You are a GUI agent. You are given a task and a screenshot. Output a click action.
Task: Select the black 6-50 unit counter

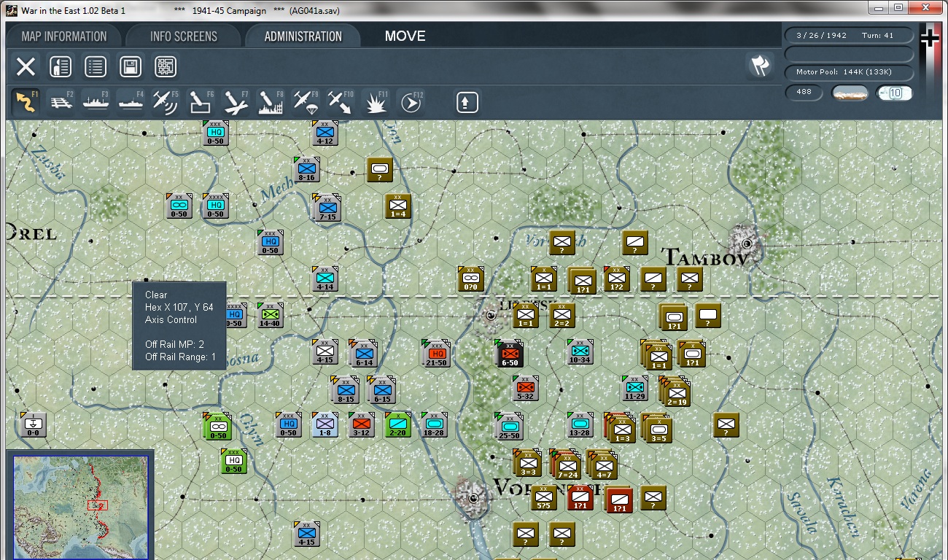click(509, 354)
